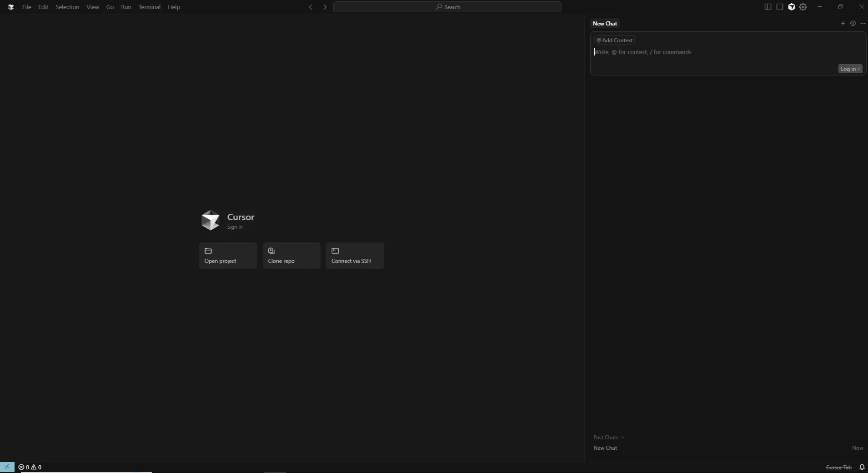868x473 pixels.
Task: Show chat history clock icon
Action: 853,23
